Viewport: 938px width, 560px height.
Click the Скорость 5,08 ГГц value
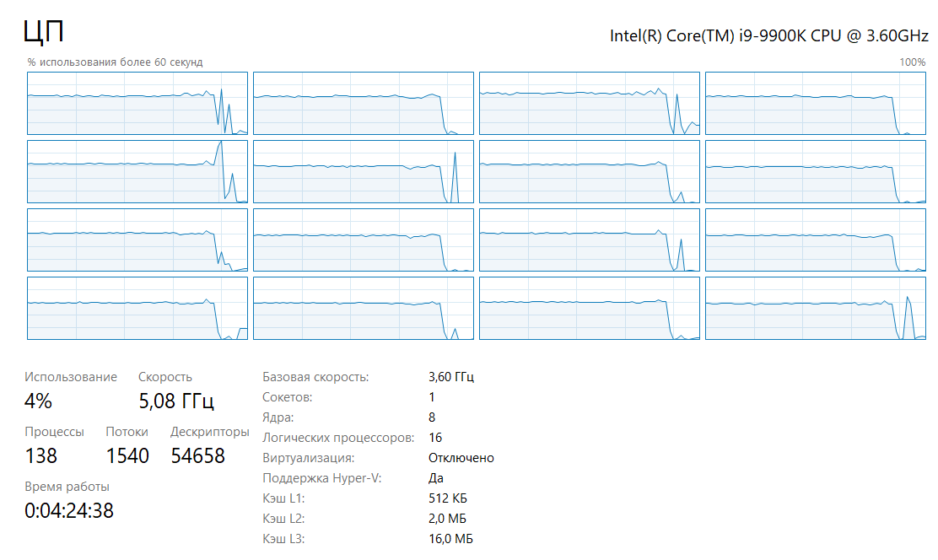(175, 401)
